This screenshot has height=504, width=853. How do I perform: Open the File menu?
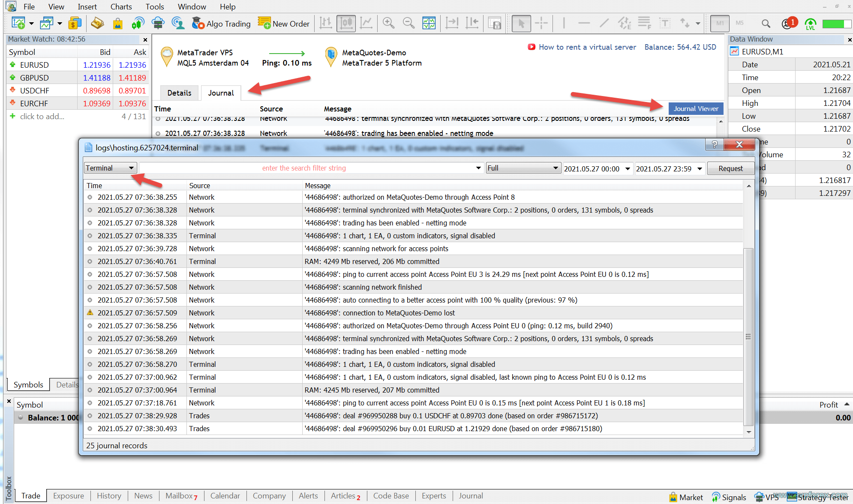click(29, 6)
